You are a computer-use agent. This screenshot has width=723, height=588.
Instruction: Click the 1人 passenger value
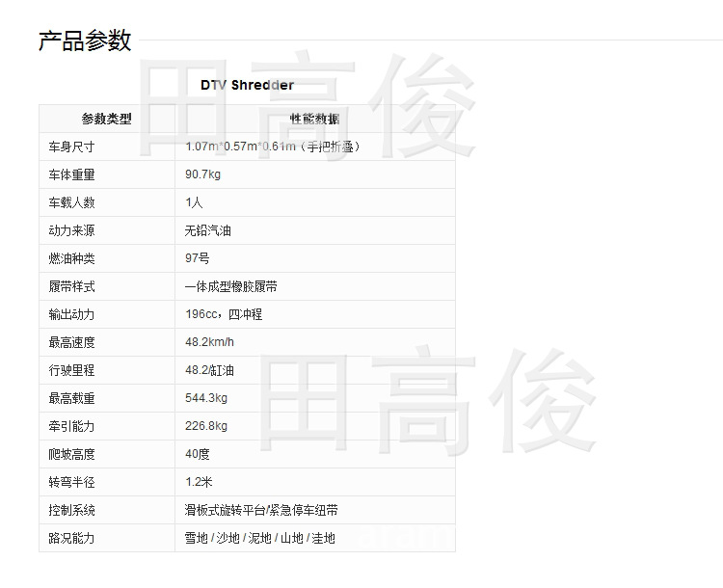click(194, 202)
